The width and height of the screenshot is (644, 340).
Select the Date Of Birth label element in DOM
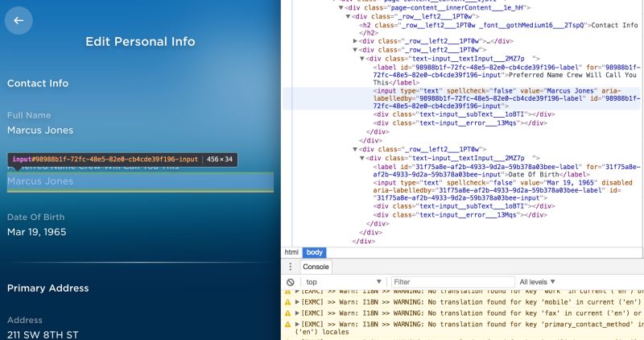[506, 171]
